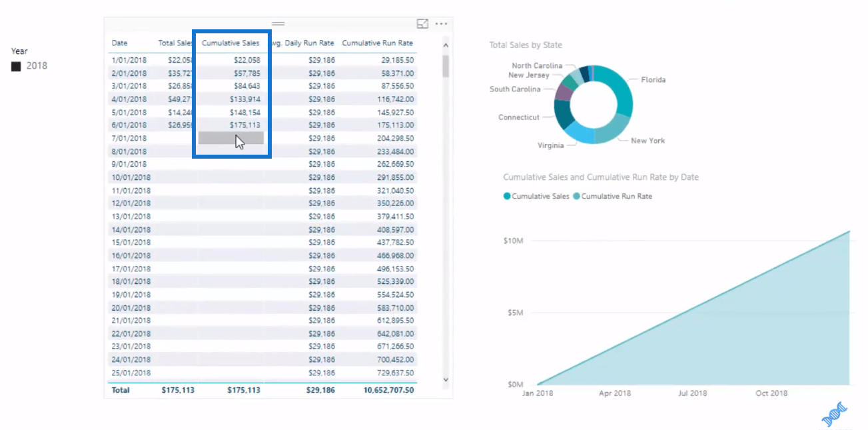This screenshot has width=868, height=430.
Task: Sort by the Total Sales column header
Action: tap(176, 43)
